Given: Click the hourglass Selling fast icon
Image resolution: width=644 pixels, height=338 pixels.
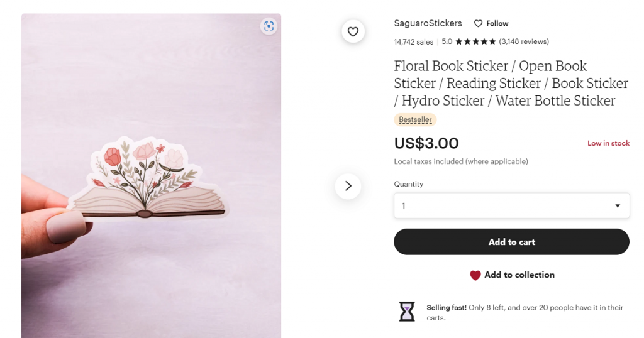Looking at the screenshot, I should [x=407, y=312].
